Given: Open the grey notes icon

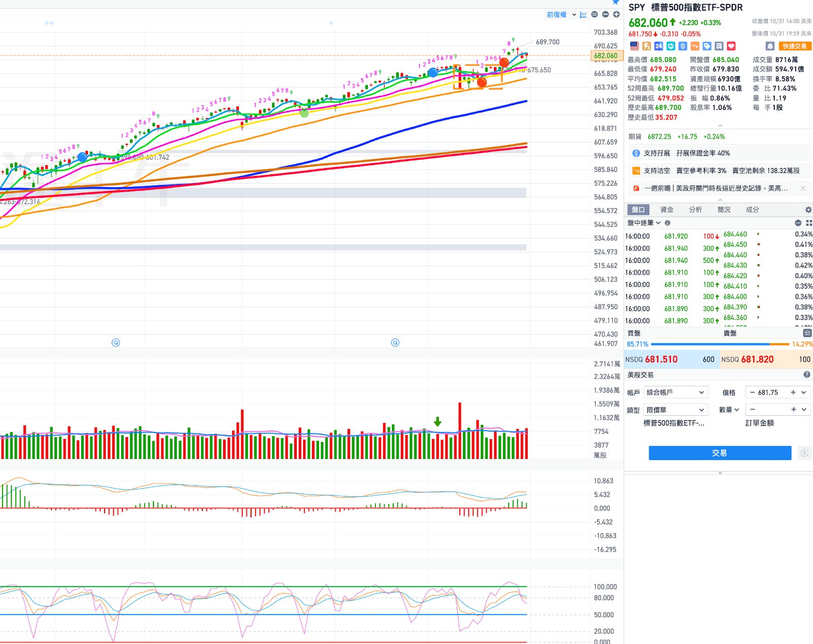Looking at the screenshot, I should (719, 46).
